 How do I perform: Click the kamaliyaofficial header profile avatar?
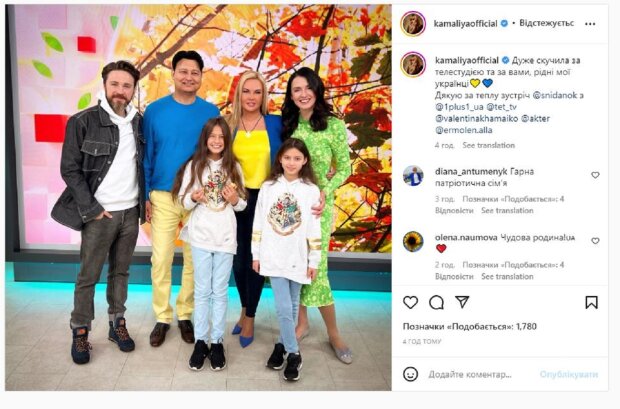point(413,24)
